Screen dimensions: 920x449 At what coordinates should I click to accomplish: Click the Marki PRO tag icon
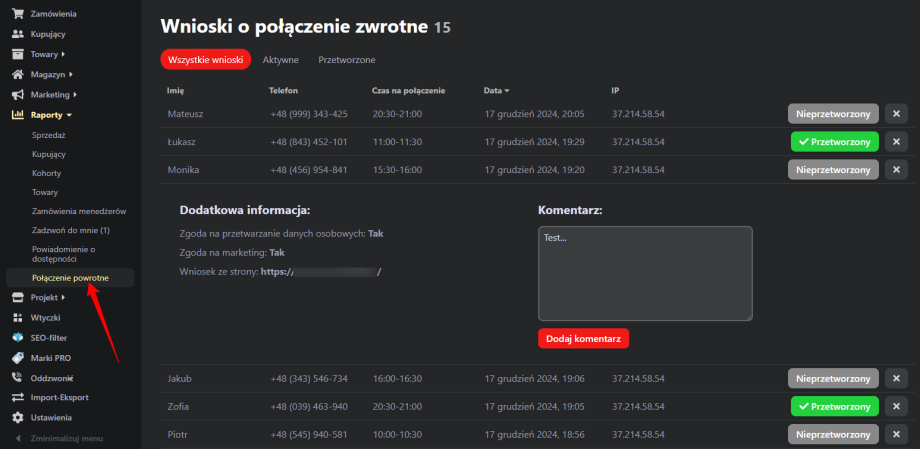click(17, 357)
